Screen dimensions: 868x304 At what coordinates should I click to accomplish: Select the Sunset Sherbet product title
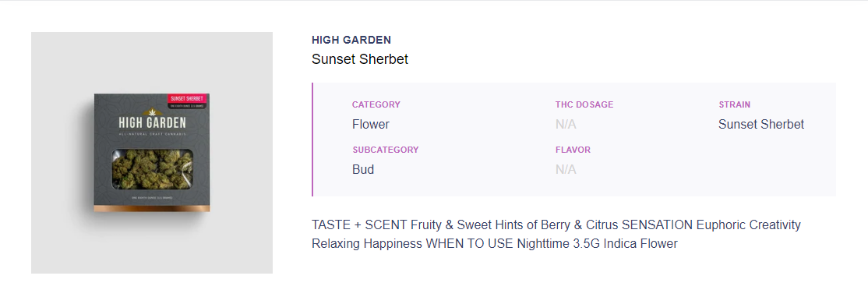(x=360, y=59)
